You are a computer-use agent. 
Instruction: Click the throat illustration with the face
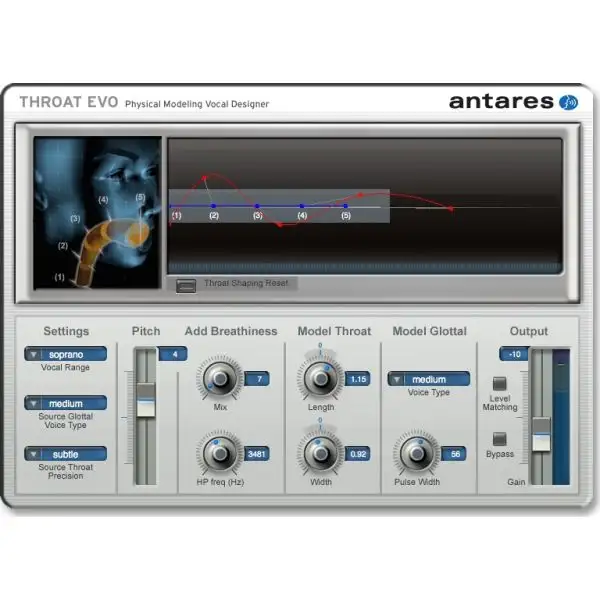97,213
